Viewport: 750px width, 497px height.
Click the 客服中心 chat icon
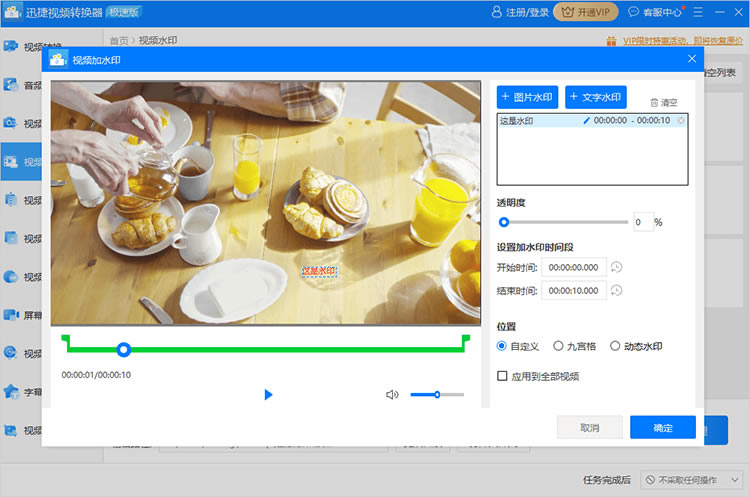point(634,13)
